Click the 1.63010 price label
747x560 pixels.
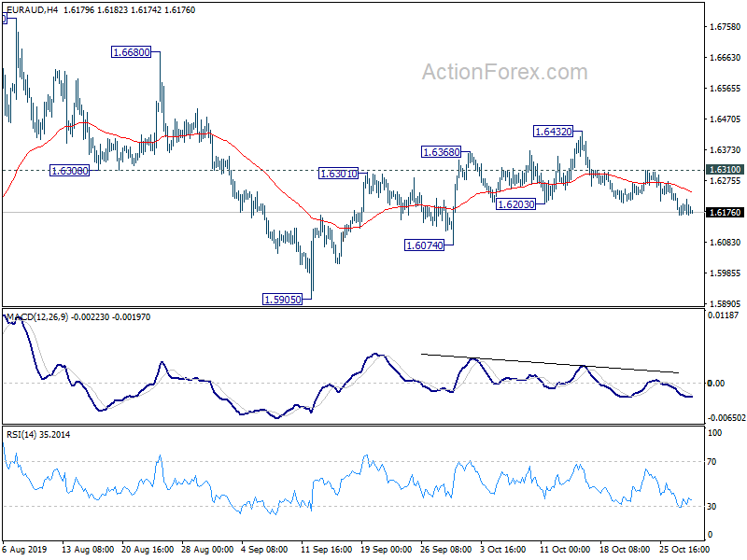338,174
